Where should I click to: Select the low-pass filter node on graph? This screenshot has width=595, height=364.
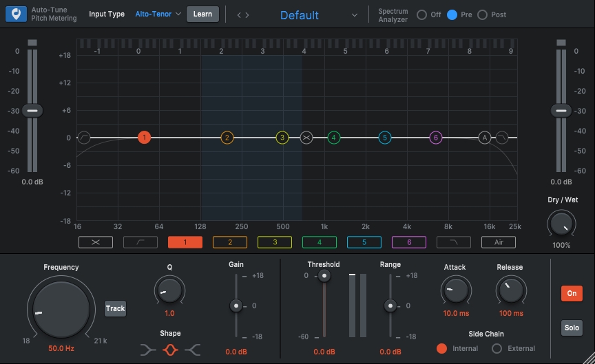click(x=501, y=137)
